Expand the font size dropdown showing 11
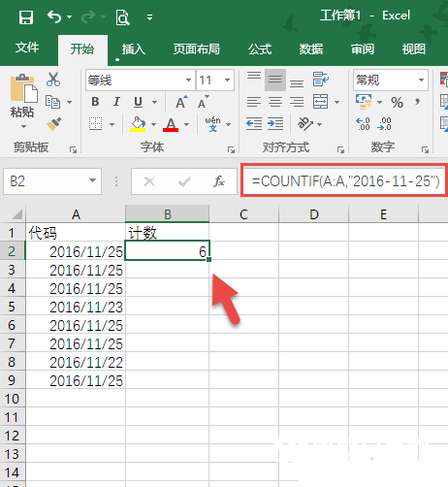 pyautogui.click(x=227, y=80)
